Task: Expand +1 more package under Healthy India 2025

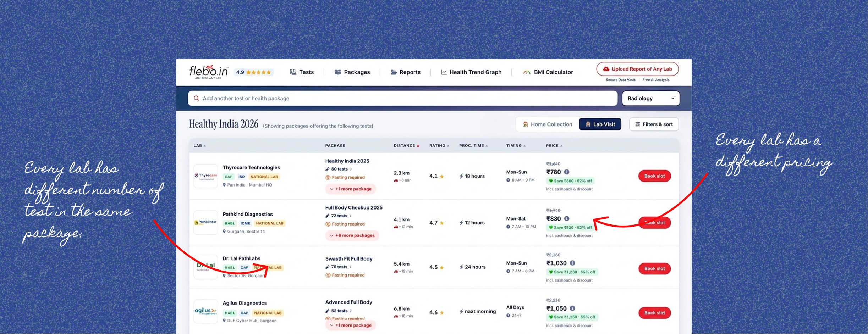Action: 351,189
